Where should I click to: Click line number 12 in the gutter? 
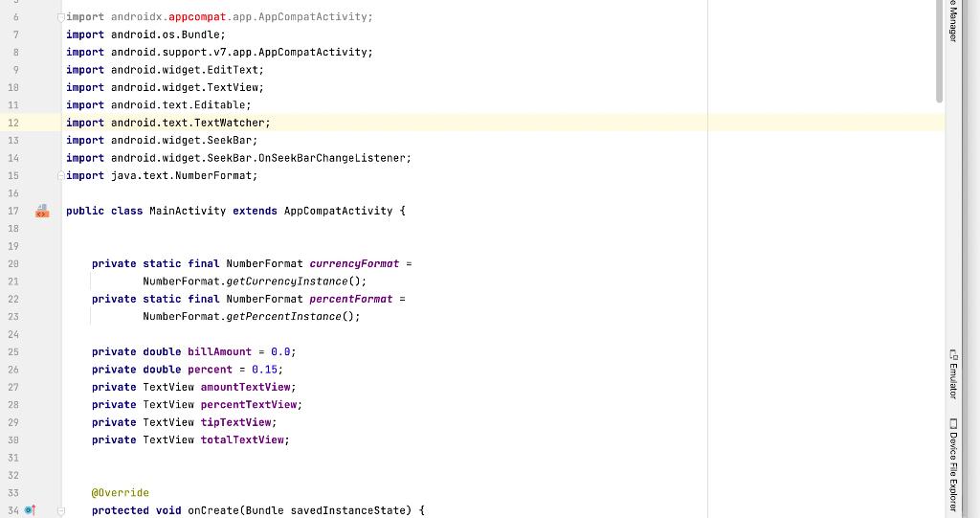coord(13,123)
